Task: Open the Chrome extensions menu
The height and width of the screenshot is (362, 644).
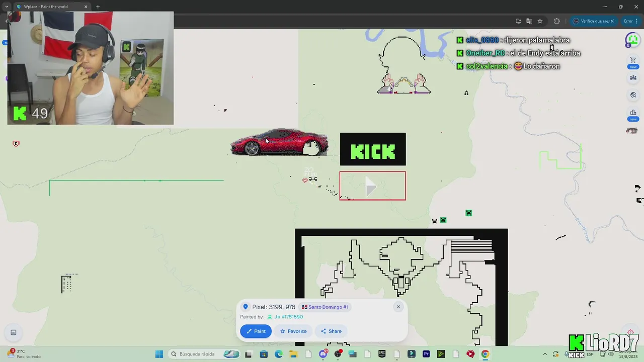Action: point(557,21)
